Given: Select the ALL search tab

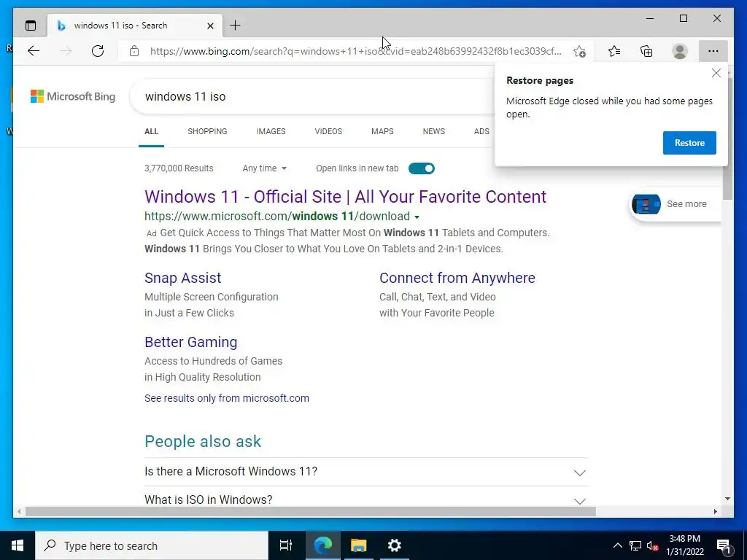Looking at the screenshot, I should click(152, 131).
